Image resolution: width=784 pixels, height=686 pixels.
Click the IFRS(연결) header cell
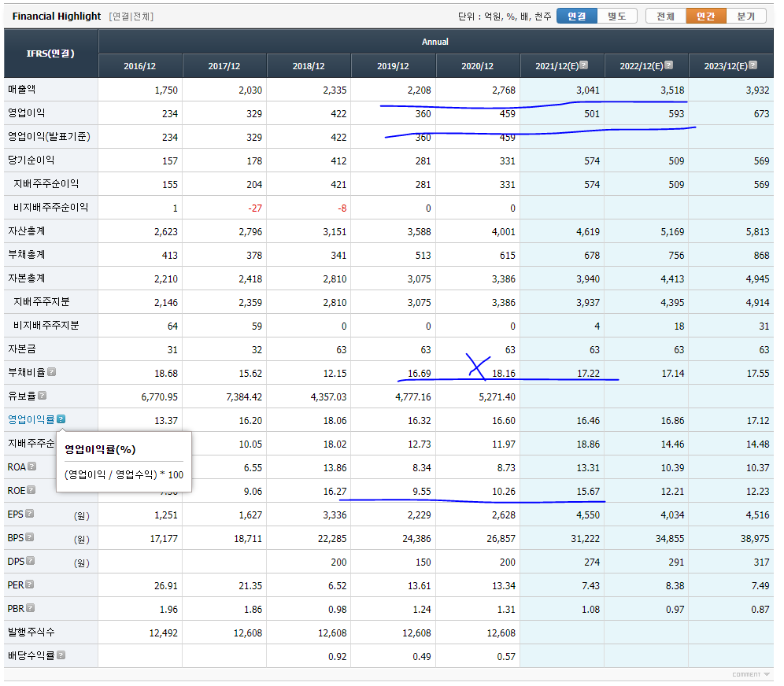pyautogui.click(x=50, y=53)
